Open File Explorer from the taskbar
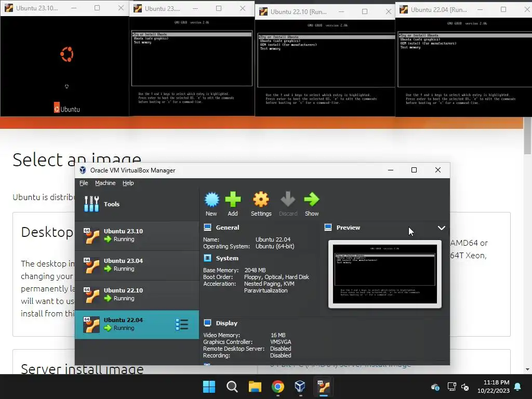The image size is (532, 399). [x=255, y=387]
